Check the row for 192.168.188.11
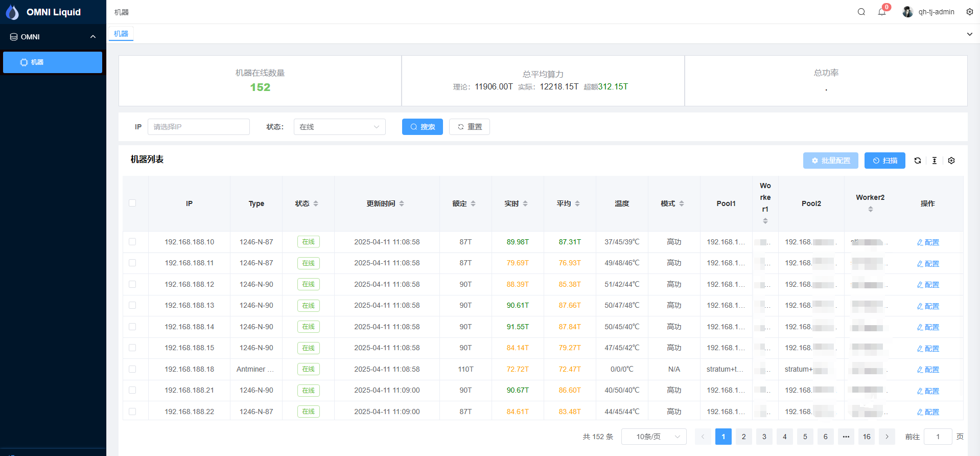The image size is (980, 456). click(x=132, y=263)
